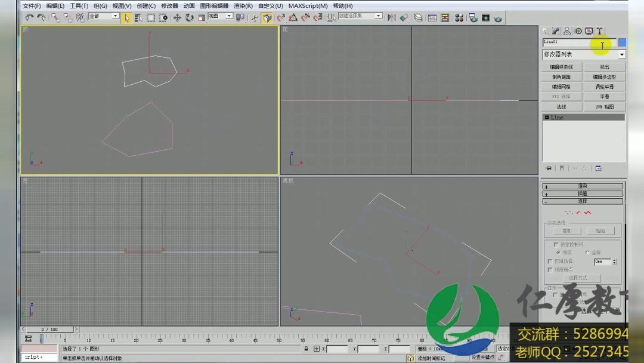644x363 pixels.
Task: Expand the 渲染 (Rendering) rollout
Action: 583,186
